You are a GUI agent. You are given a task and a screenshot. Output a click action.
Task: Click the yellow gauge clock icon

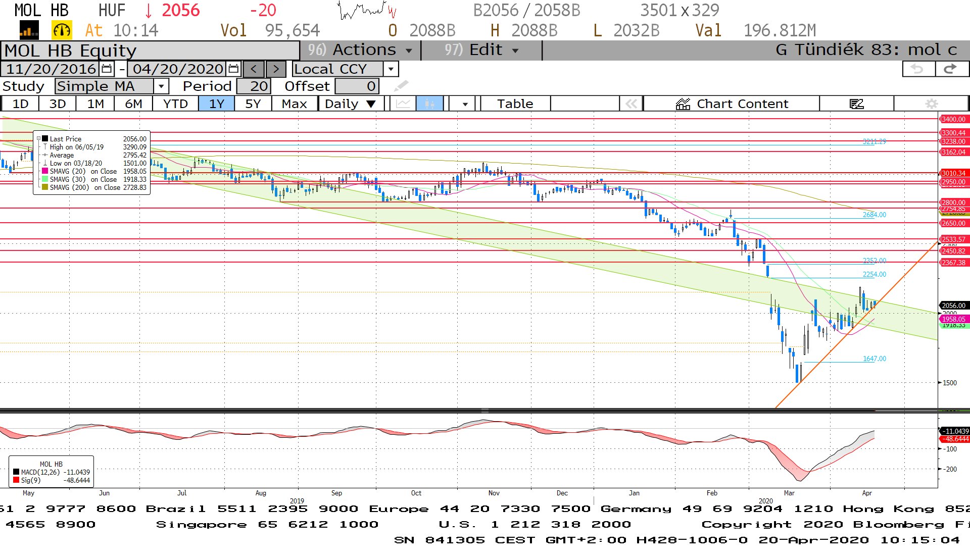[x=62, y=31]
